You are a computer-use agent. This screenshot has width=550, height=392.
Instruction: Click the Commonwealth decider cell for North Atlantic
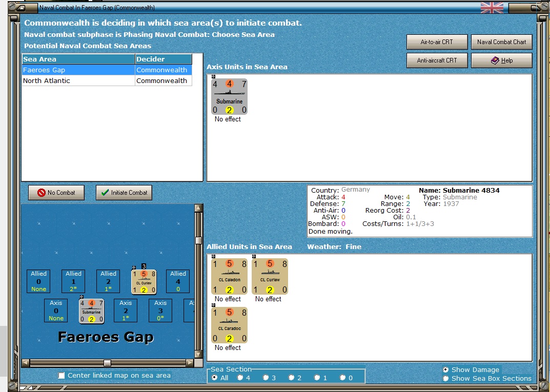[x=164, y=80]
